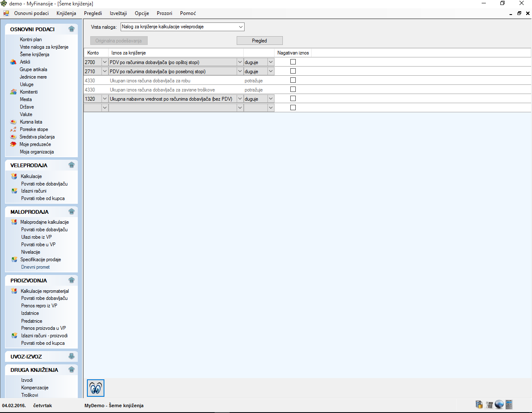Click the Artikli icon in sidebar
Image resolution: width=532 pixels, height=413 pixels.
tap(13, 62)
